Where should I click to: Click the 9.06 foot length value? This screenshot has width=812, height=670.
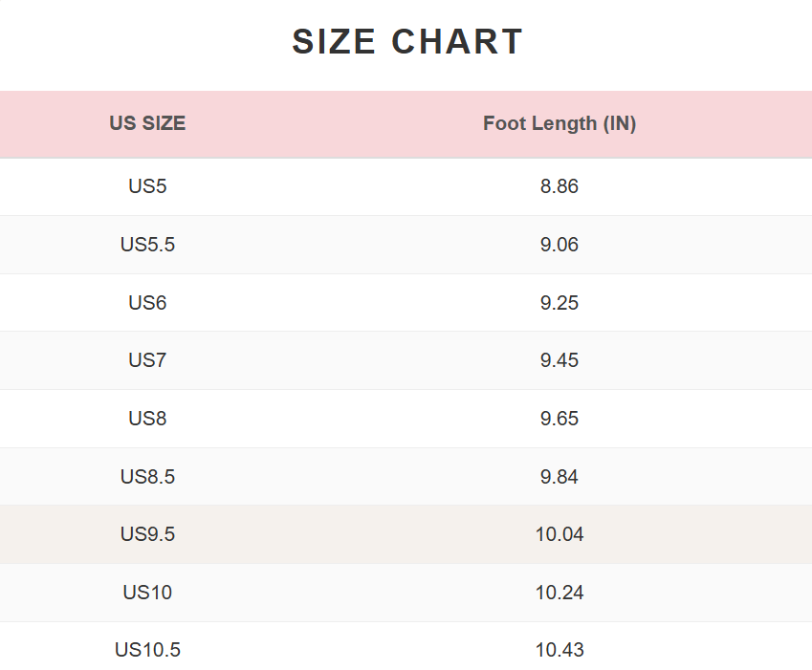(560, 245)
